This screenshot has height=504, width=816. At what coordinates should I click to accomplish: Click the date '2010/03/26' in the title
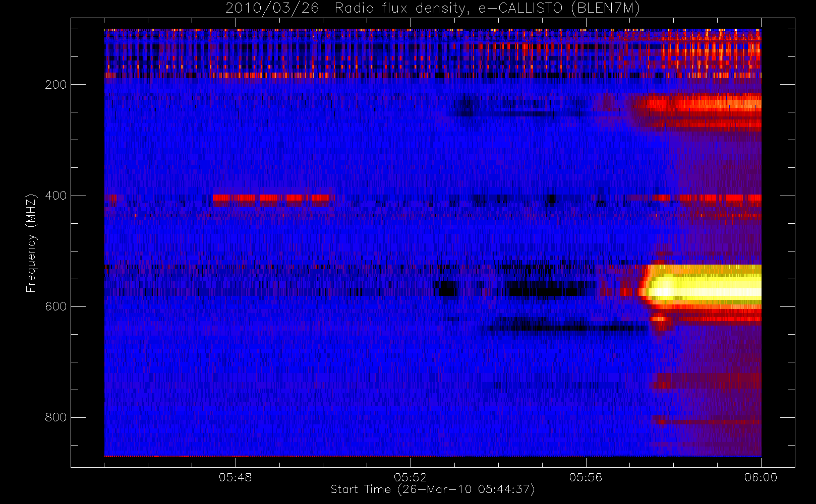click(272, 9)
